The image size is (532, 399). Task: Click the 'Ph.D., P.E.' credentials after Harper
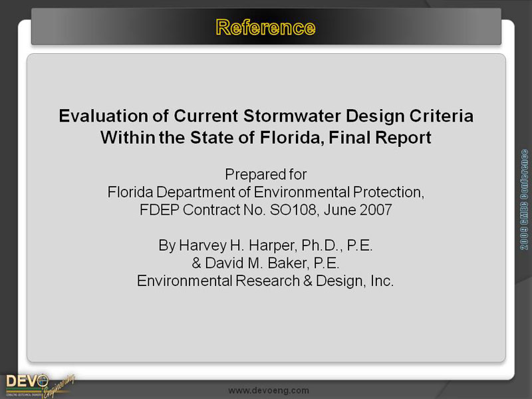(323, 246)
